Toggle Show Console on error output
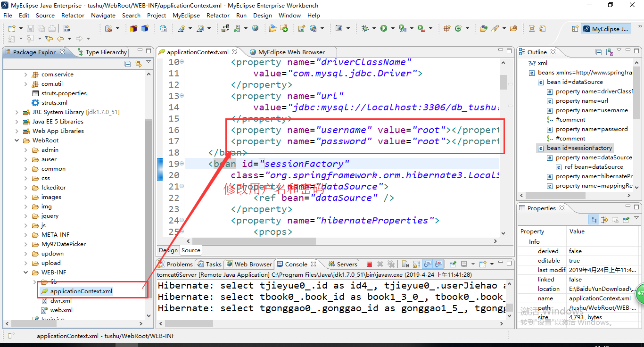Image resolution: width=644 pixels, height=347 pixels. [438, 264]
